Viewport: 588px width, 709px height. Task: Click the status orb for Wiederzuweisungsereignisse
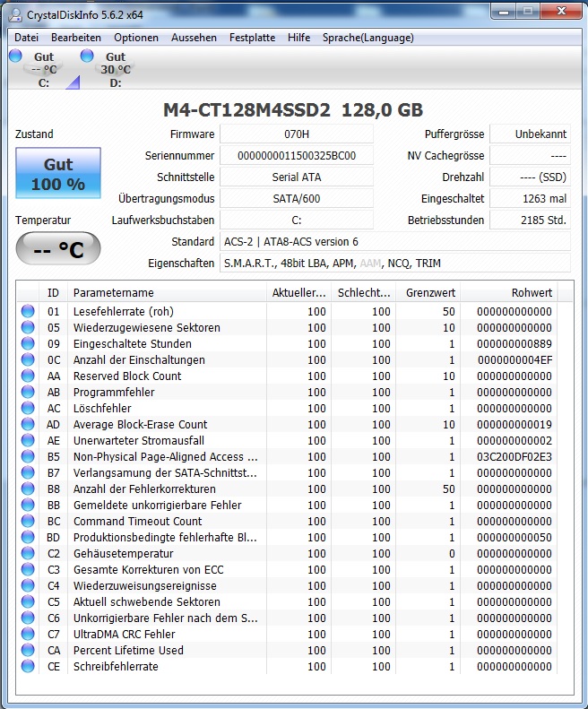coord(28,585)
